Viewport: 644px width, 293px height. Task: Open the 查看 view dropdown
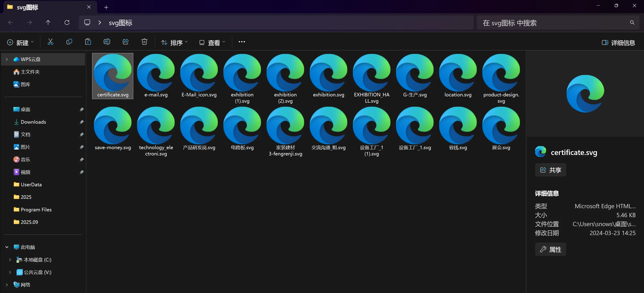pos(212,42)
